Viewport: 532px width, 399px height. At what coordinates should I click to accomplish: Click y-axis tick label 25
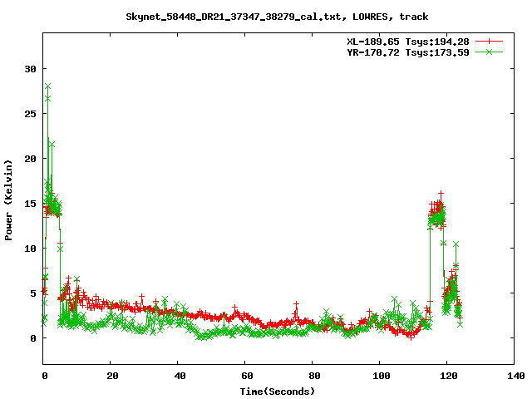pyautogui.click(x=30, y=114)
